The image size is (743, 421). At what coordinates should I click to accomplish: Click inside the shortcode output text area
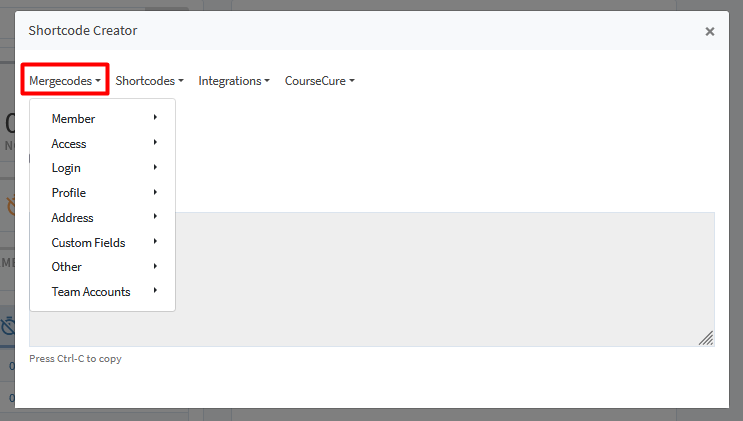click(x=444, y=279)
